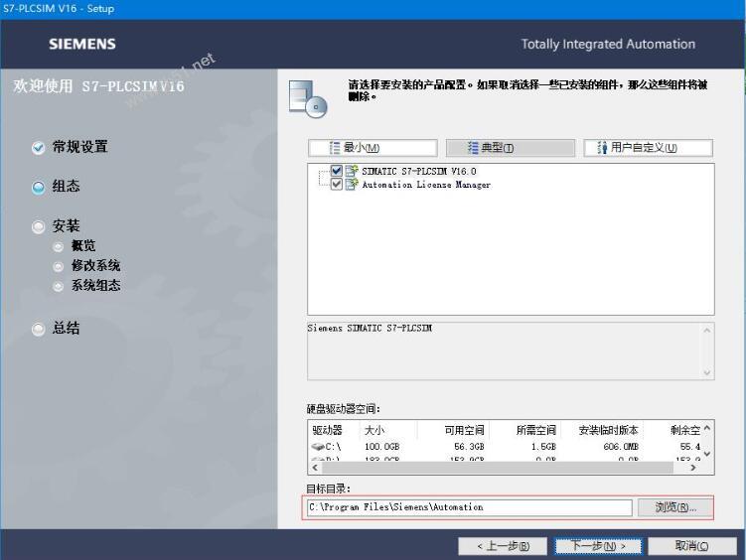Click the installer disc and computer icon
746x560 pixels.
coord(308,99)
